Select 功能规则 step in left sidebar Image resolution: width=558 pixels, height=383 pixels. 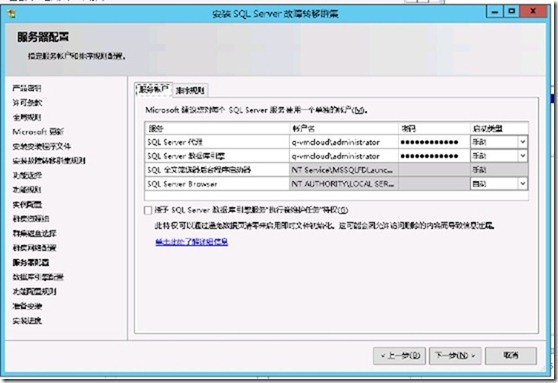(x=27, y=190)
